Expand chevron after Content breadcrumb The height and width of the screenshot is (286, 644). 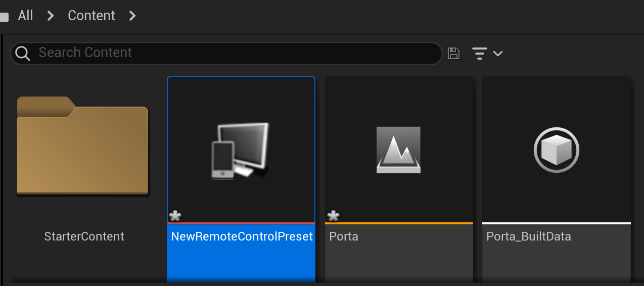132,16
